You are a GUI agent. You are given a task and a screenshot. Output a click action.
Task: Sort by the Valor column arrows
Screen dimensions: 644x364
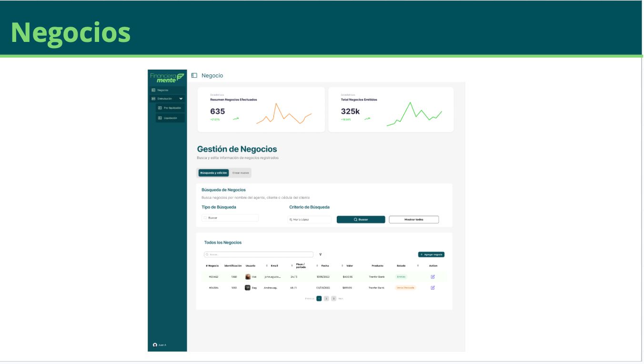pos(342,266)
